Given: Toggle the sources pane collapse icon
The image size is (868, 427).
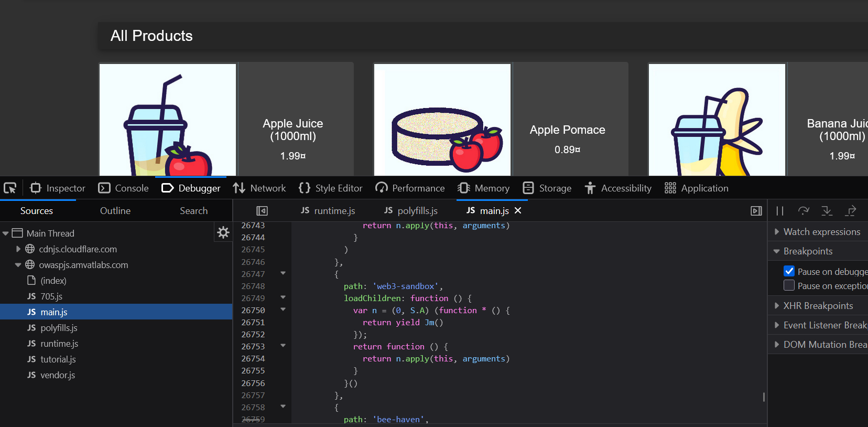Looking at the screenshot, I should (262, 211).
